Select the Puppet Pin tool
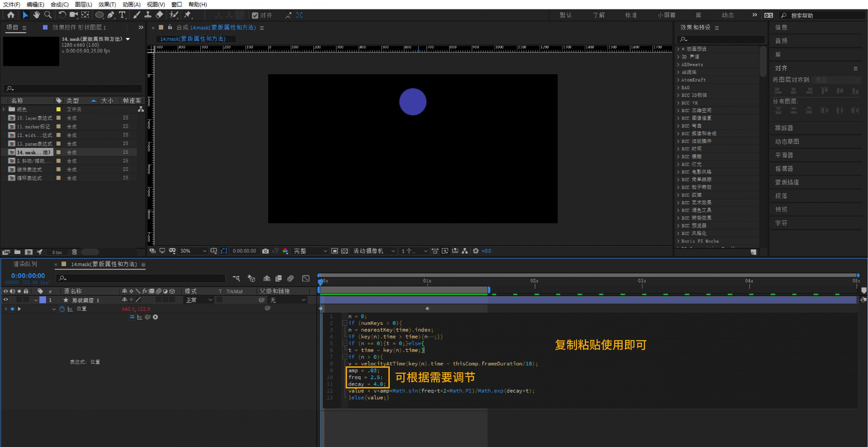Screen dimensions: 868x447 point(188,15)
